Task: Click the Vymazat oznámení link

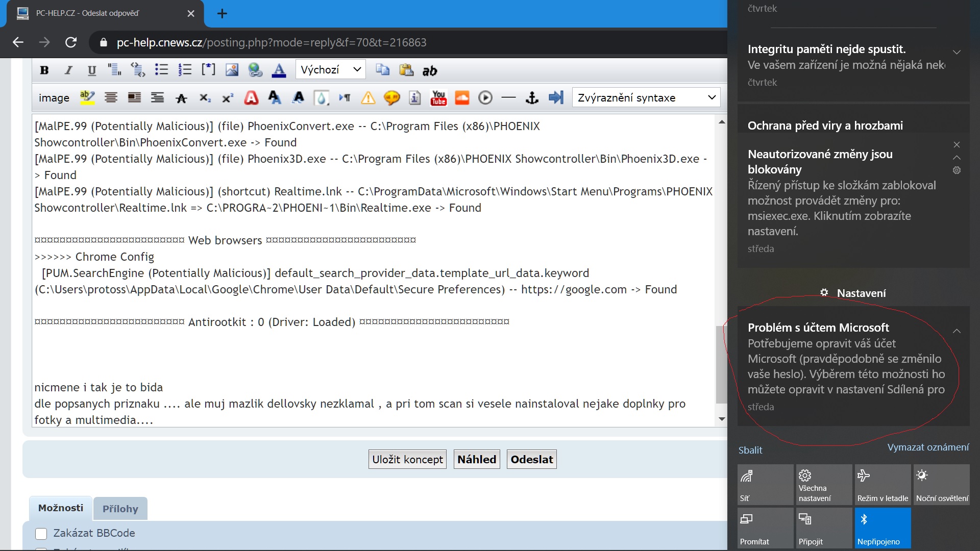Action: pyautogui.click(x=927, y=447)
